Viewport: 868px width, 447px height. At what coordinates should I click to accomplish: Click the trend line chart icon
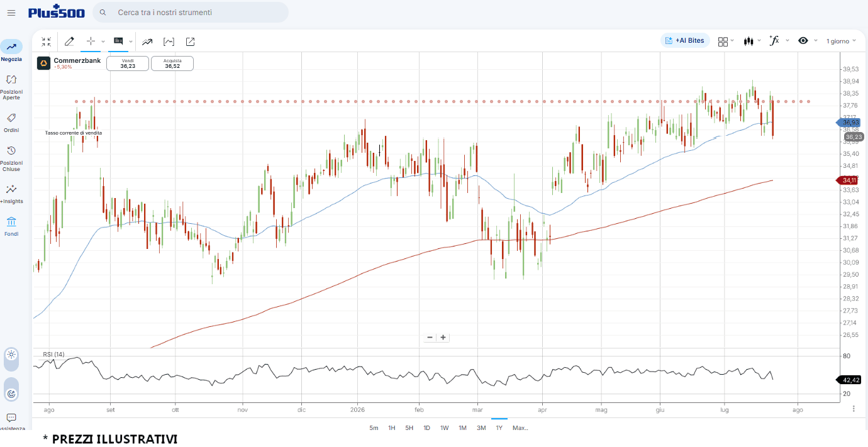[x=147, y=41]
